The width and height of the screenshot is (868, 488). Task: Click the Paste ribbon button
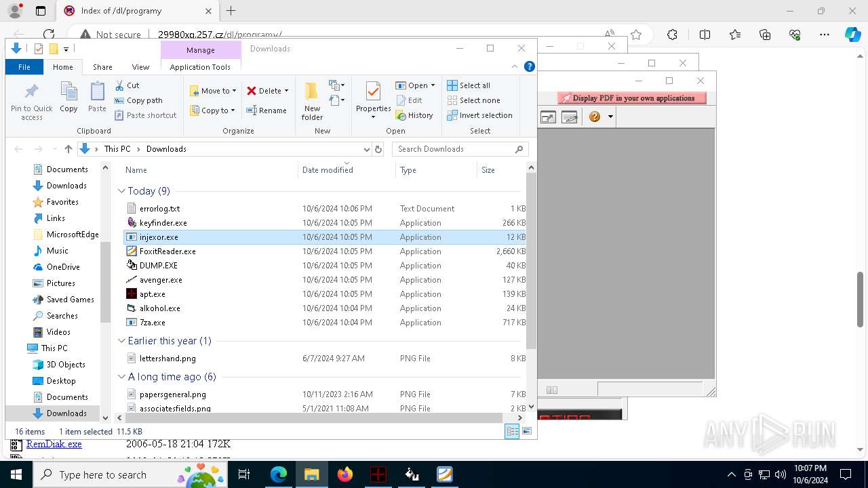click(97, 97)
